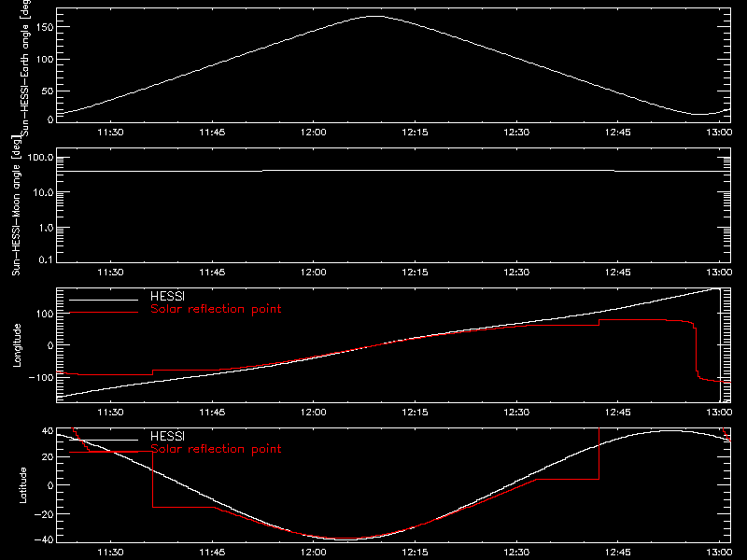Click white HESSI legend line in Longitude plot

[x=104, y=300]
